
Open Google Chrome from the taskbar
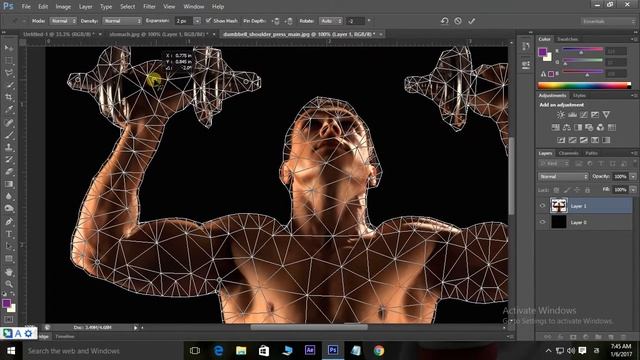coord(379,350)
